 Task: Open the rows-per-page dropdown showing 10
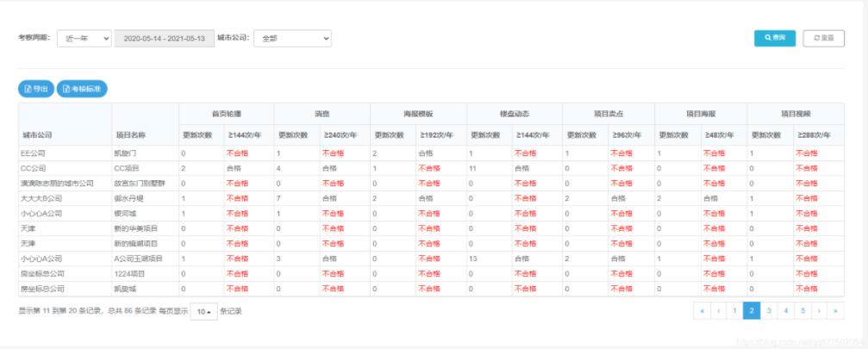pos(203,311)
